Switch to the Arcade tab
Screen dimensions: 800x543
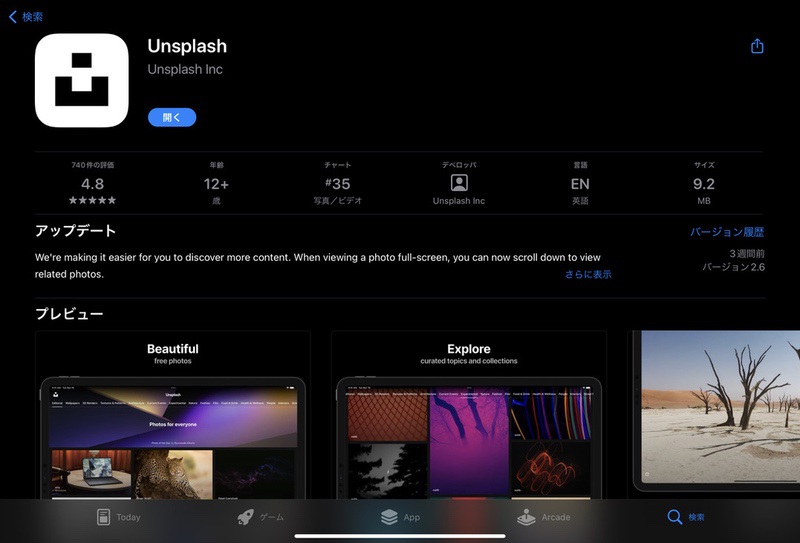[543, 517]
